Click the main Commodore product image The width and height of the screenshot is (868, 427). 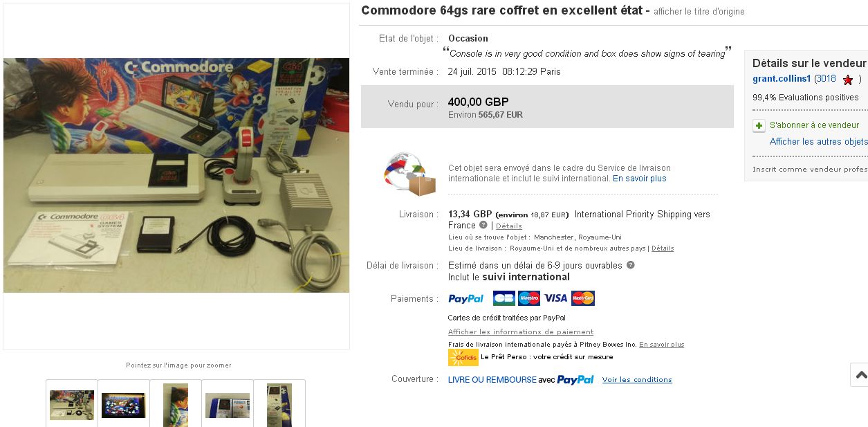[176, 176]
